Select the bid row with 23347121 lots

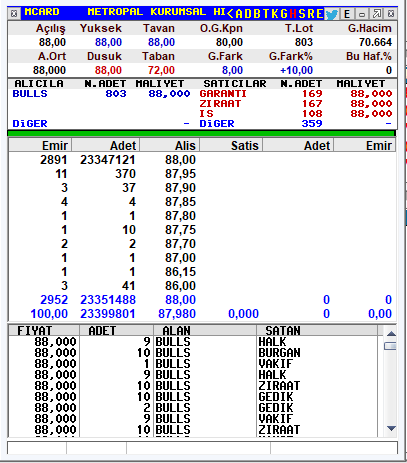pos(103,160)
